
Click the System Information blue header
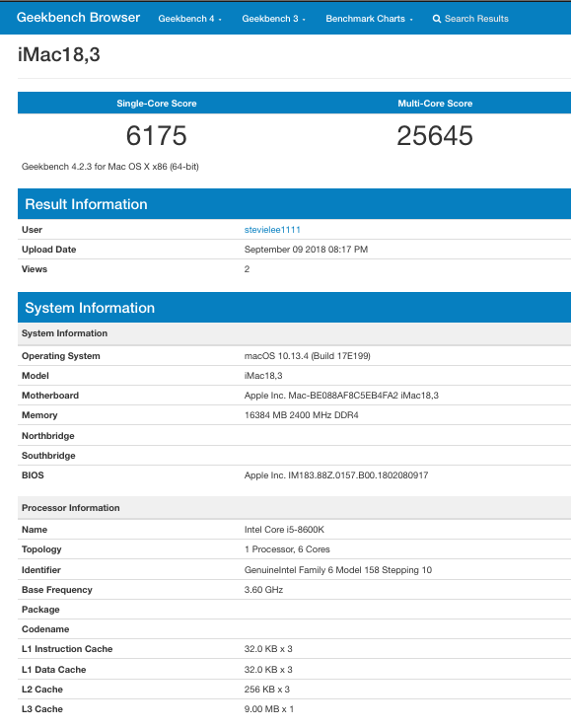[x=294, y=308]
